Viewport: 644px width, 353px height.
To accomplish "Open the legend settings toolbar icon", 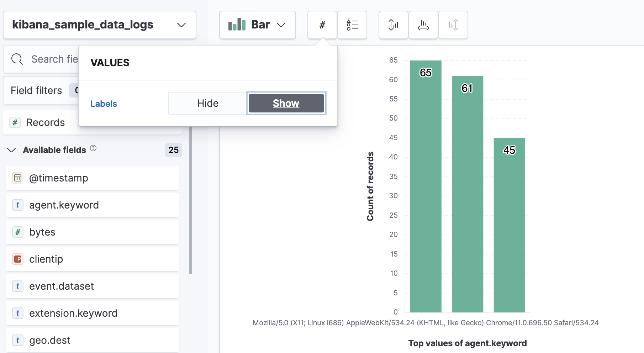I will click(x=352, y=25).
